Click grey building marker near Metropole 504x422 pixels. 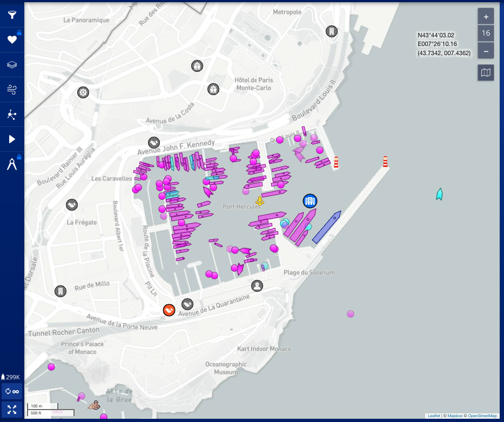331,31
